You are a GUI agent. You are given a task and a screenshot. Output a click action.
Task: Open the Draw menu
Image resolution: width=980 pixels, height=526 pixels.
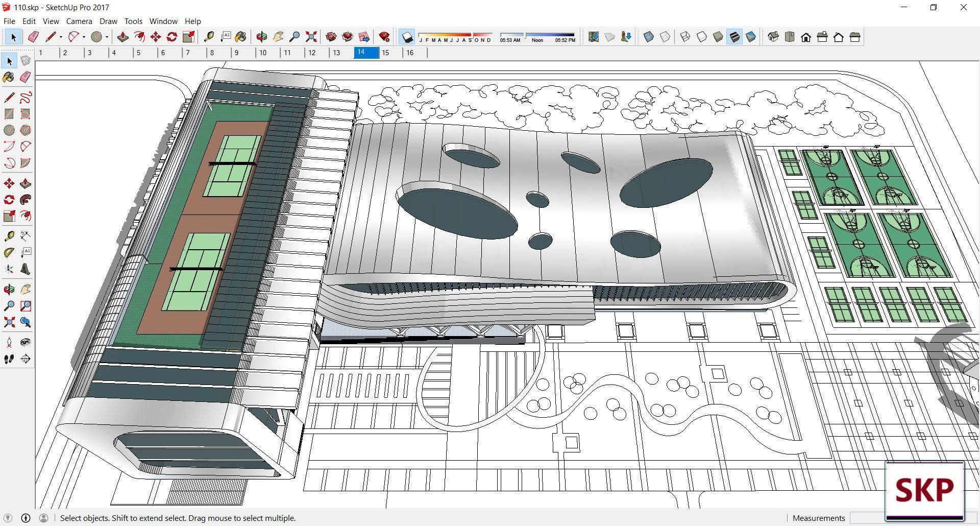point(108,21)
